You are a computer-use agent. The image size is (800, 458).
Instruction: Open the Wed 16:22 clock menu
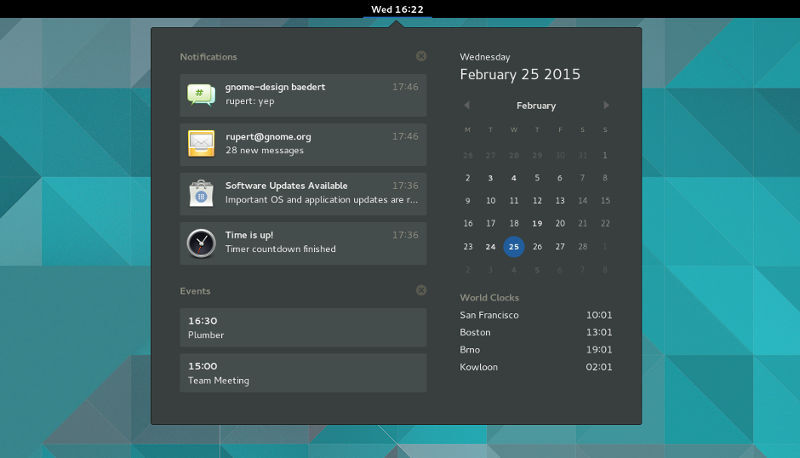tap(397, 9)
